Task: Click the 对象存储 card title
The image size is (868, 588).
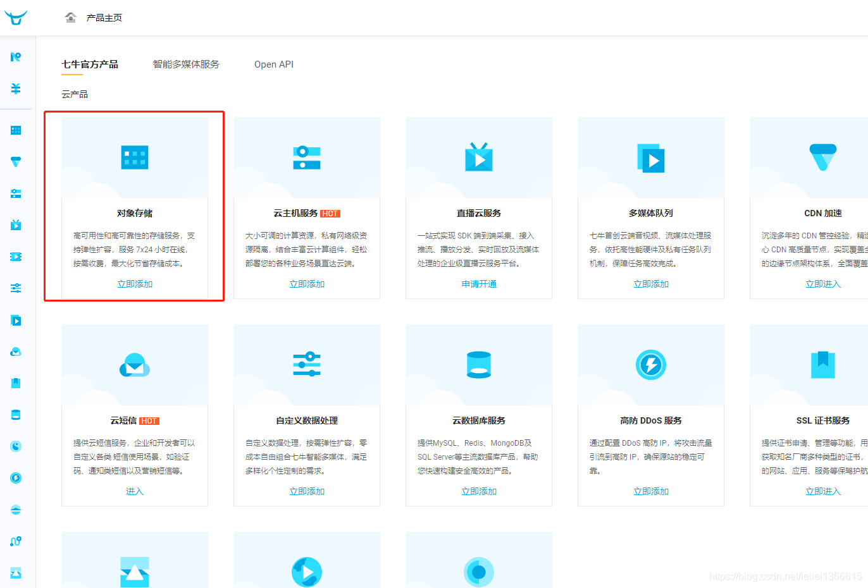Action: (x=135, y=213)
